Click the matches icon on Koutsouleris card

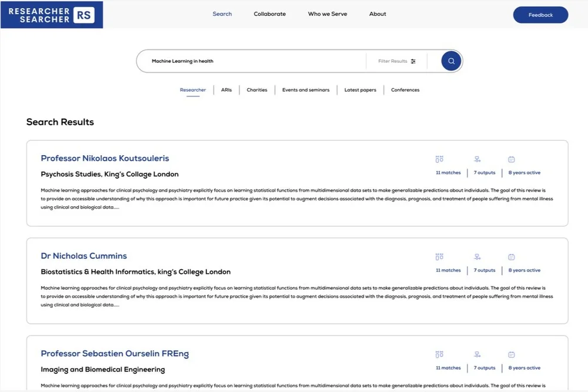pos(439,158)
